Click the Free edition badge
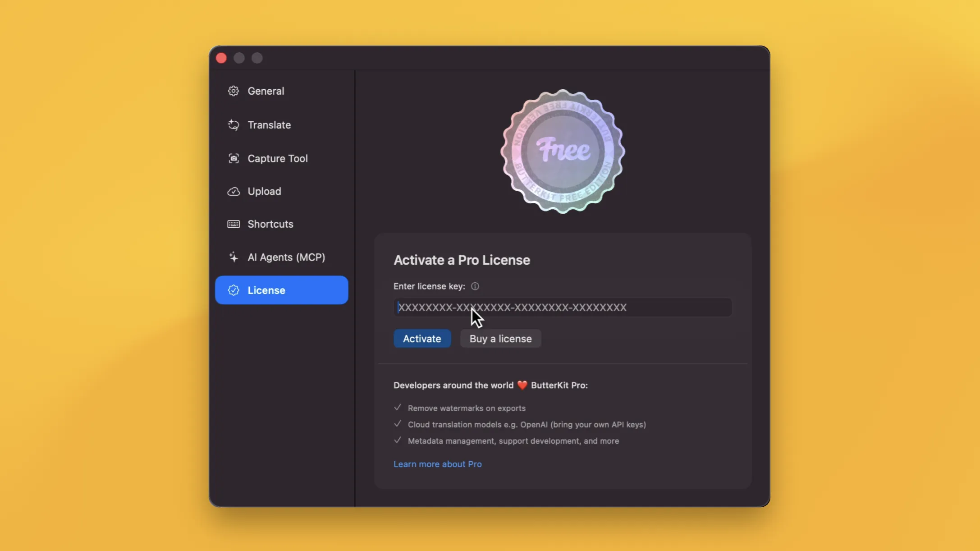This screenshot has height=551, width=980. tap(563, 151)
